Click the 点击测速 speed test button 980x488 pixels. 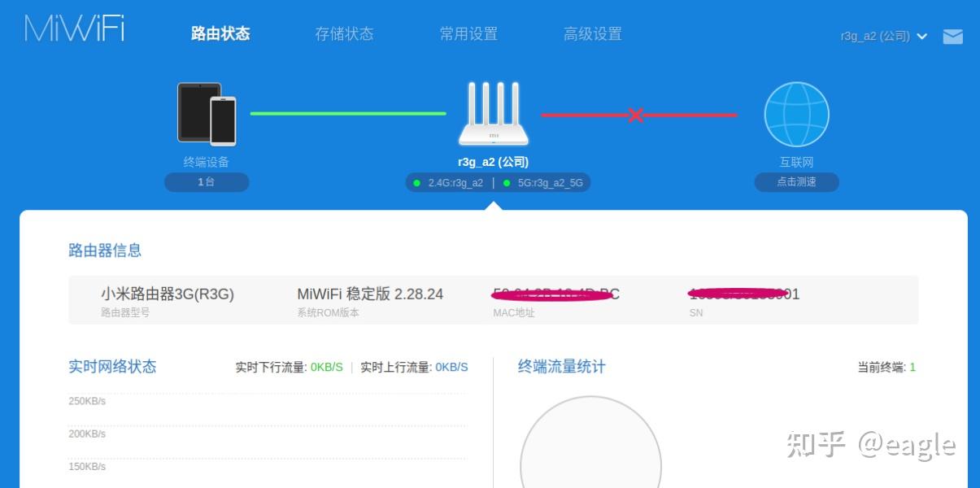coord(796,181)
